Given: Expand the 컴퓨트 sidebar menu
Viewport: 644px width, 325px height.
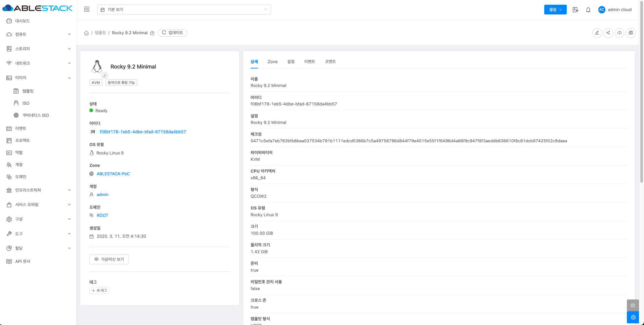Looking at the screenshot, I should [x=38, y=34].
